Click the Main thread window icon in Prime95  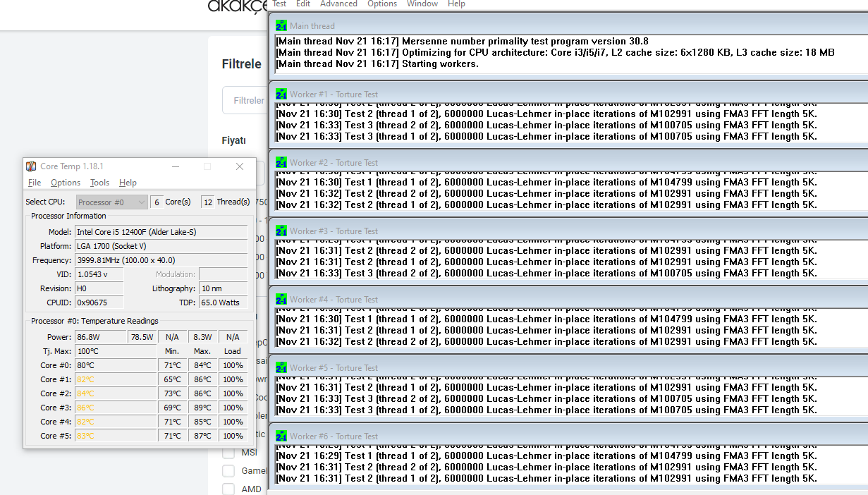tap(281, 25)
